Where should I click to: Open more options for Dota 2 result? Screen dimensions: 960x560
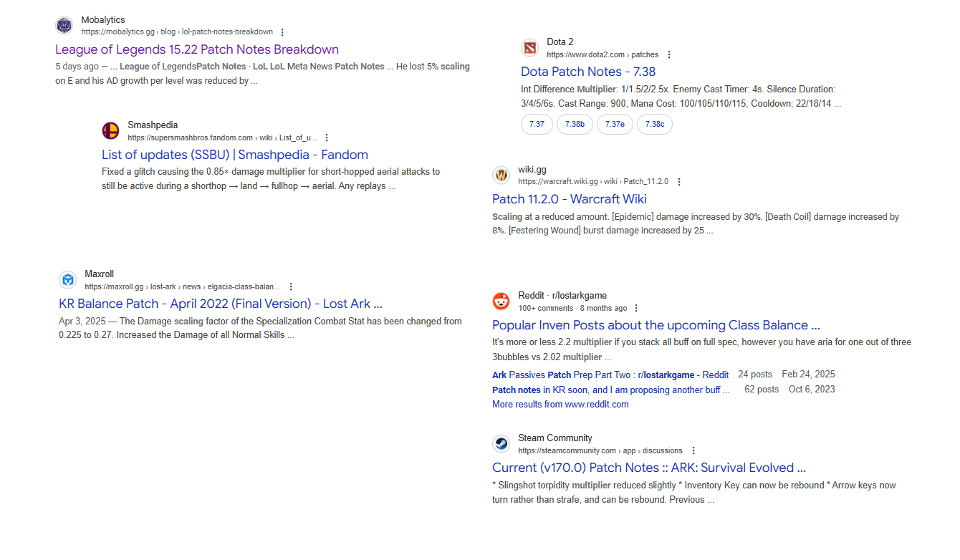click(x=669, y=54)
